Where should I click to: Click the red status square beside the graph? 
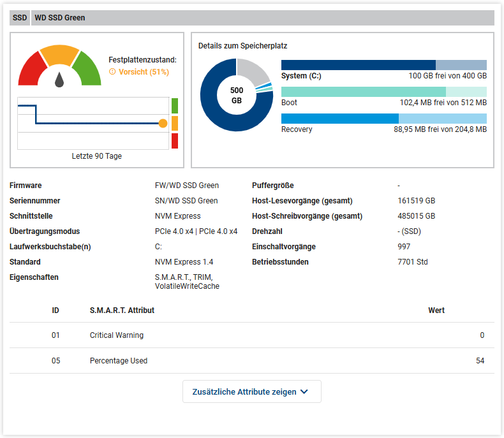pos(175,141)
